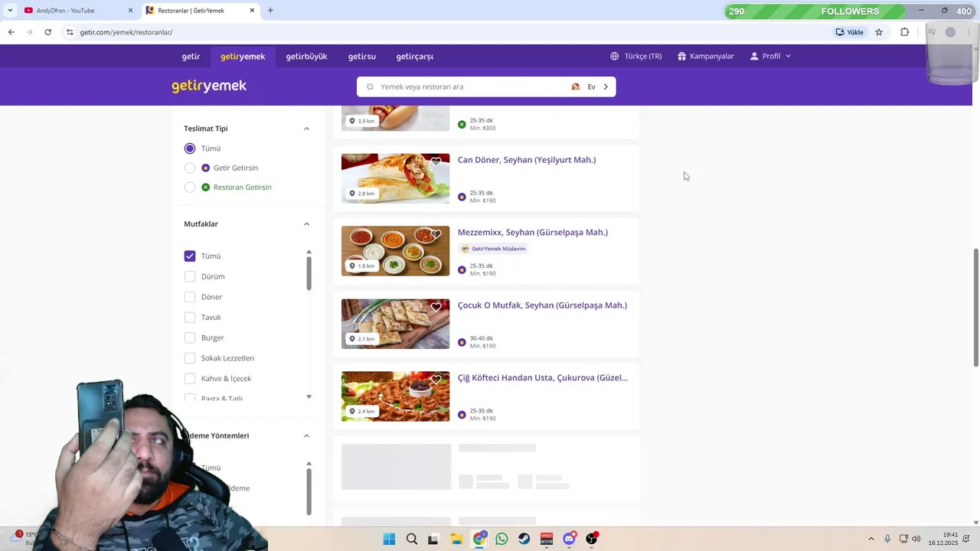Open address selector arrow next to Ev

[x=606, y=86]
